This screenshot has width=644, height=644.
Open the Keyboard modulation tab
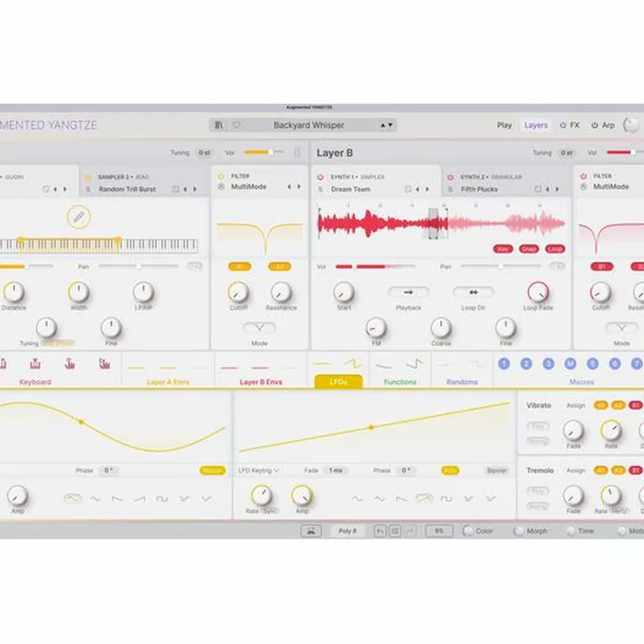pyautogui.click(x=35, y=382)
